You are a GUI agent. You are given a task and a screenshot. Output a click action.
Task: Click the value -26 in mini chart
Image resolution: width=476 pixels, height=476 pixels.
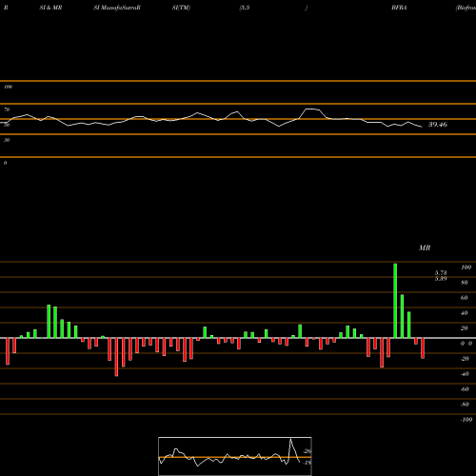307,451
